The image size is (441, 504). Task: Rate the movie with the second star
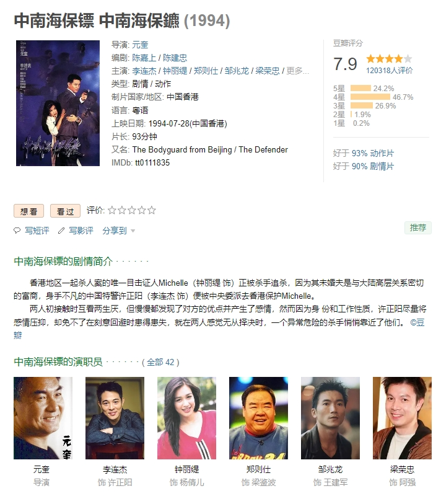click(122, 210)
